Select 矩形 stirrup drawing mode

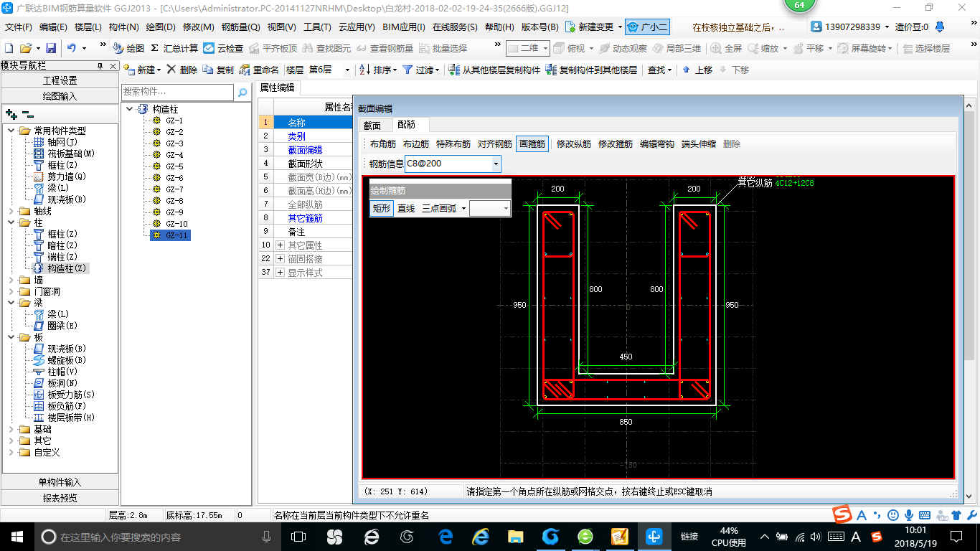coord(382,208)
